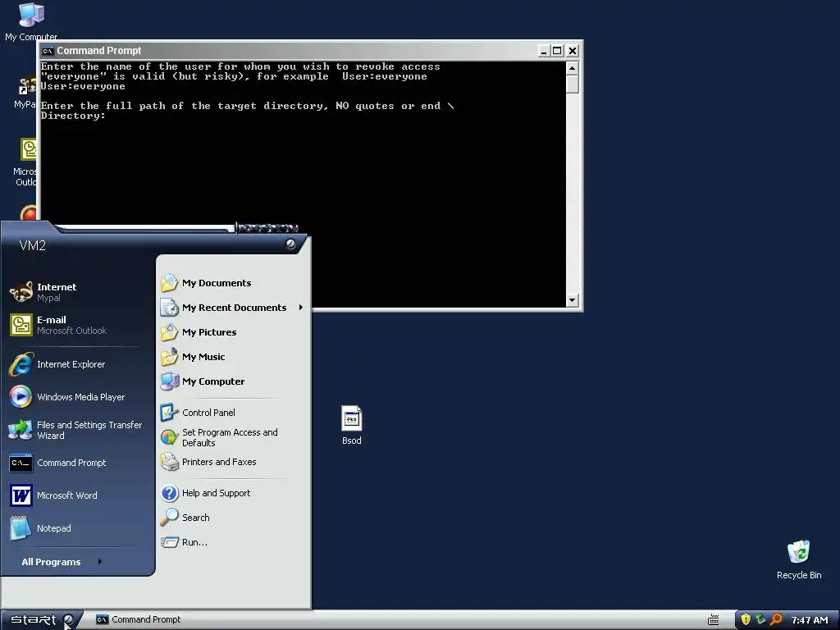The image size is (840, 630).
Task: Click the orange magnifier tray icon
Action: point(776,620)
